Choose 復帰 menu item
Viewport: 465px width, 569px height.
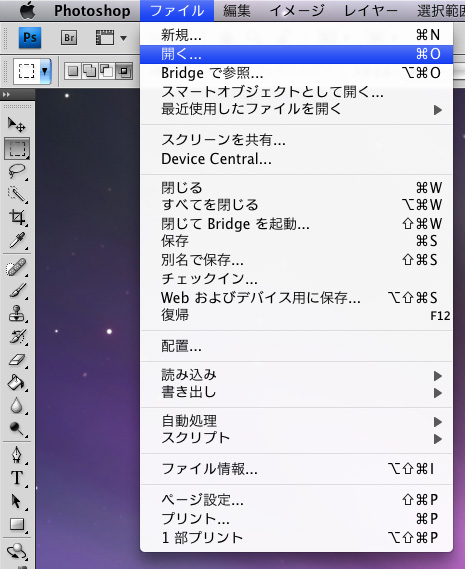click(x=297, y=315)
